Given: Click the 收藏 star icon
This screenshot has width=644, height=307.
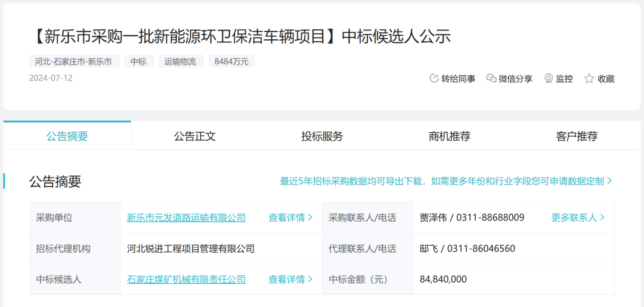Looking at the screenshot, I should [589, 79].
